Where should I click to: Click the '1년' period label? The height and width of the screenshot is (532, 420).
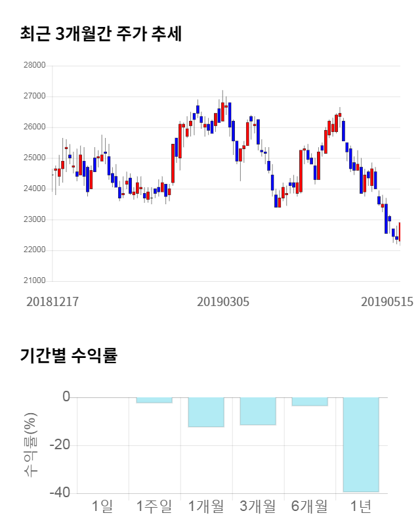pos(361,506)
